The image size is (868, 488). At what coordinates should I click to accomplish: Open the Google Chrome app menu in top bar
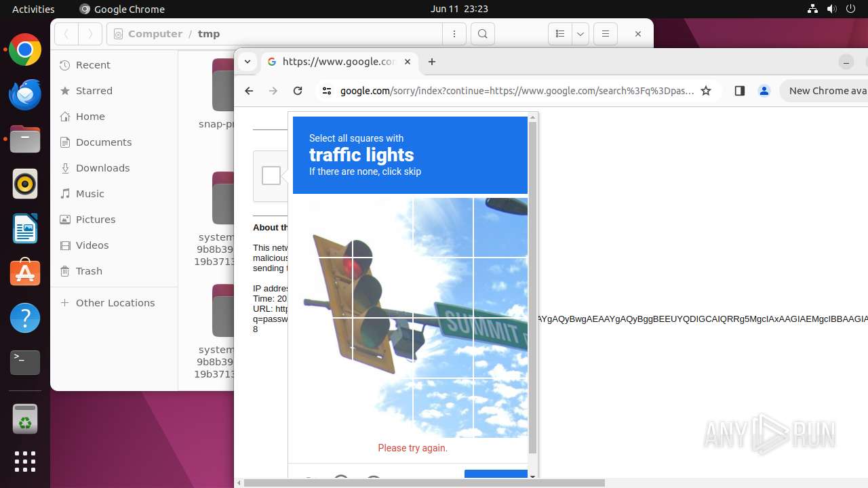pos(123,9)
